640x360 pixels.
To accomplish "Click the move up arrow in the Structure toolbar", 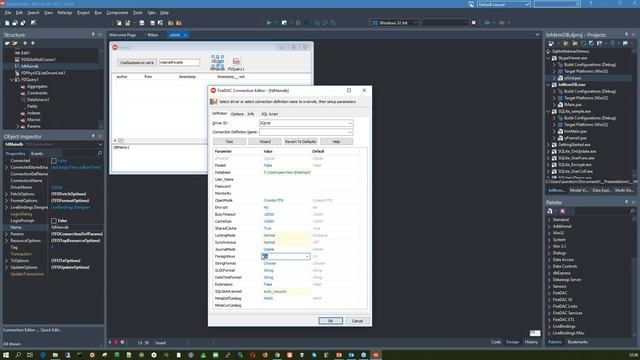I will (x=25, y=43).
